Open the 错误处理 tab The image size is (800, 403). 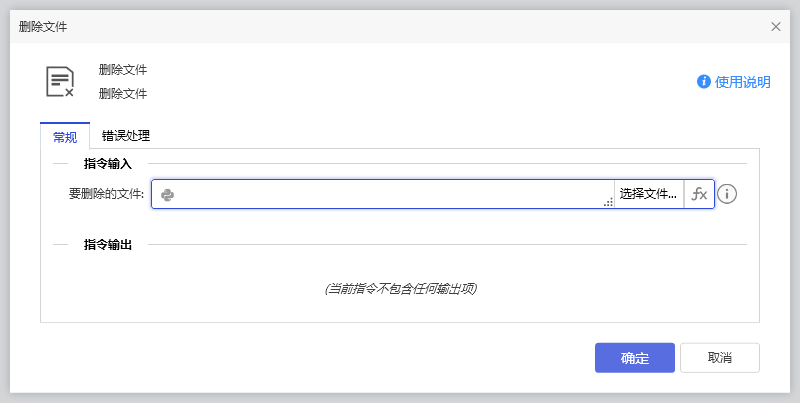tap(126, 137)
